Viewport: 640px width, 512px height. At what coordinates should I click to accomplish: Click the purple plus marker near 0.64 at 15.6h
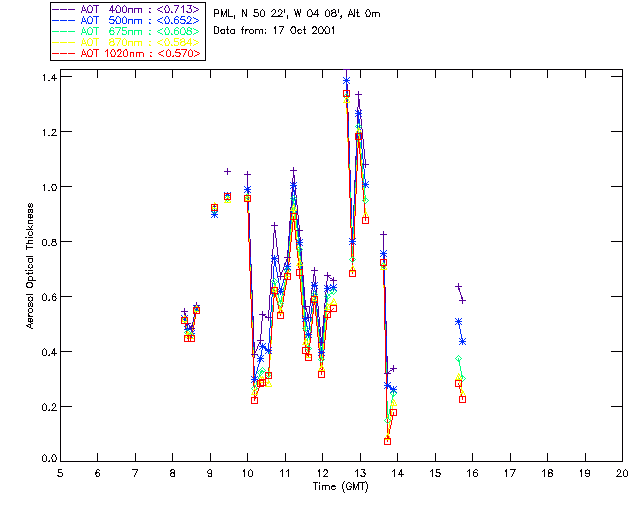coord(458,287)
